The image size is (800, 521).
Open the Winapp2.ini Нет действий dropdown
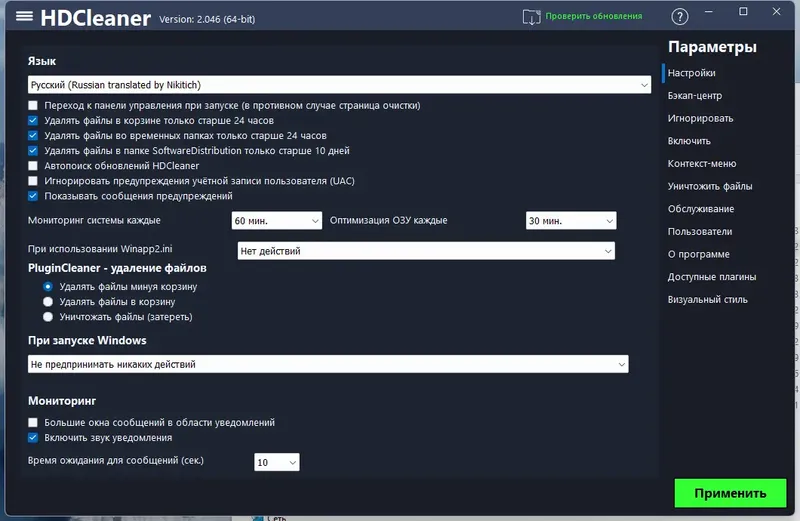pyautogui.click(x=426, y=251)
